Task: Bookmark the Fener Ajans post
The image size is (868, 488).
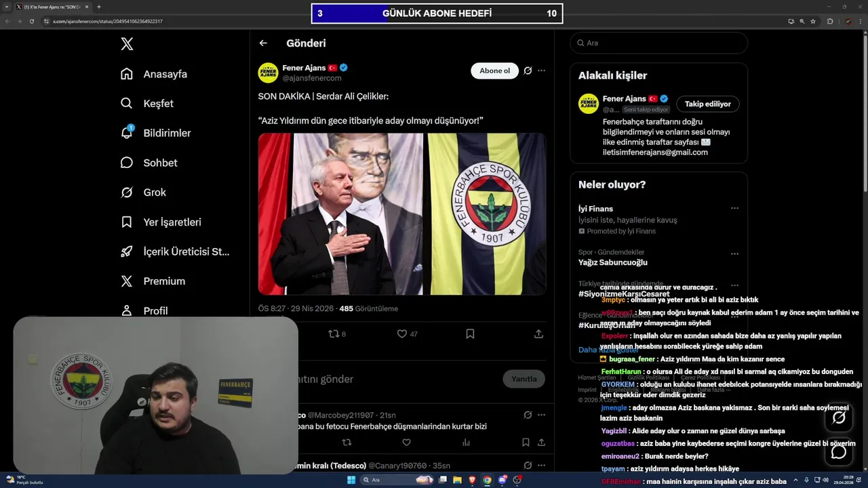Action: pos(470,334)
